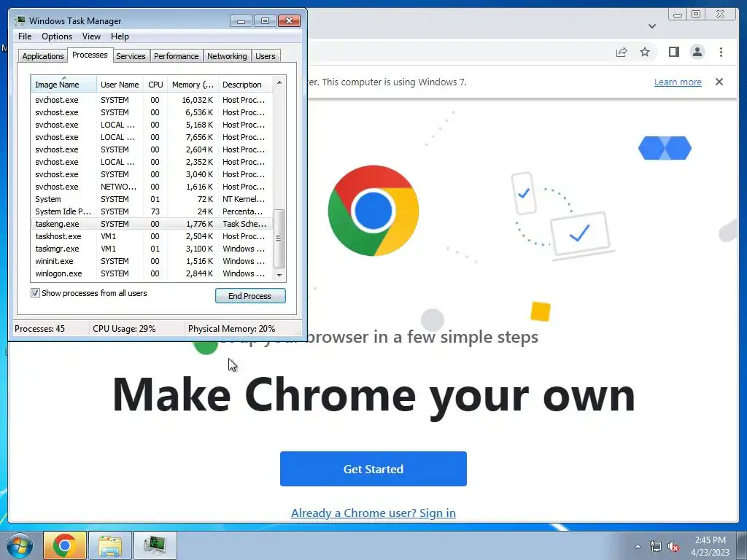The height and width of the screenshot is (560, 747).
Task: Click process list scroll up arrow
Action: tap(279, 82)
